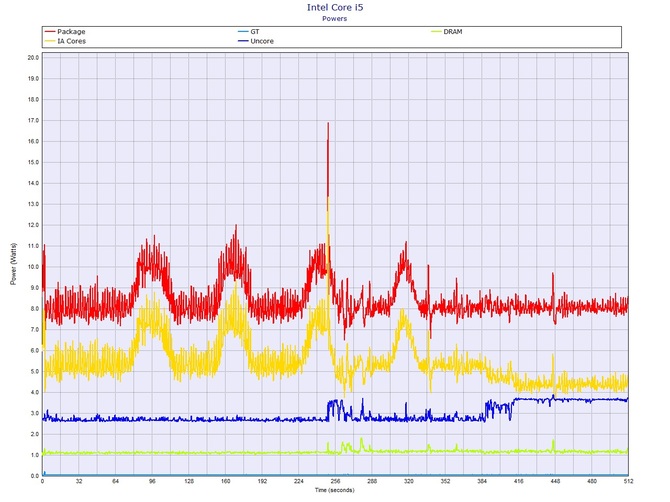Click the Intel Core i5 chart title
This screenshot has width=670, height=502.
click(x=335, y=8)
